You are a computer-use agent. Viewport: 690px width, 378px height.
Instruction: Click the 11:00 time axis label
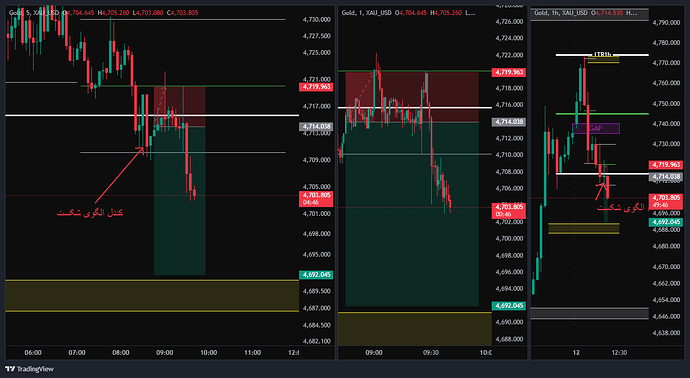253,353
